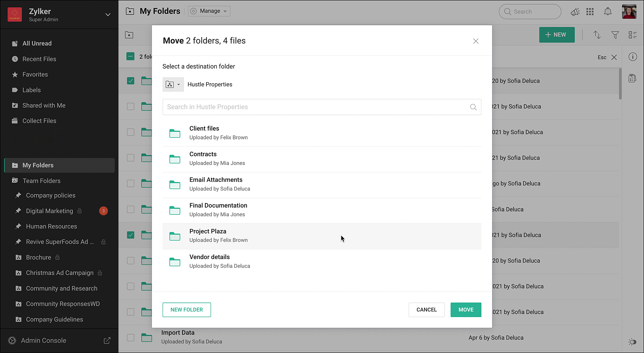Toggle the select-all checkbox in header
Screen dimensions: 644x353
130,57
